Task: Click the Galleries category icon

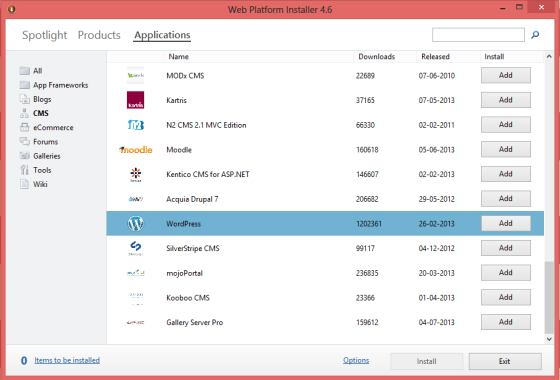Action: click(x=25, y=155)
